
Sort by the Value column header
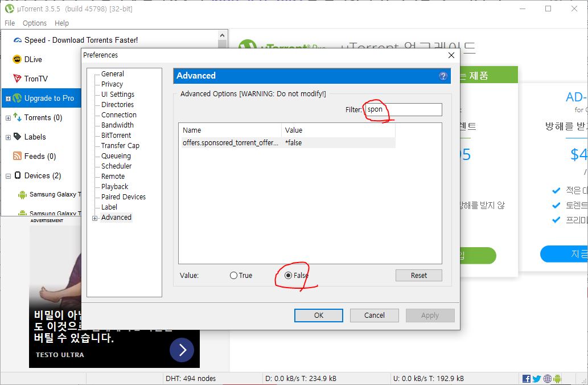click(338, 130)
